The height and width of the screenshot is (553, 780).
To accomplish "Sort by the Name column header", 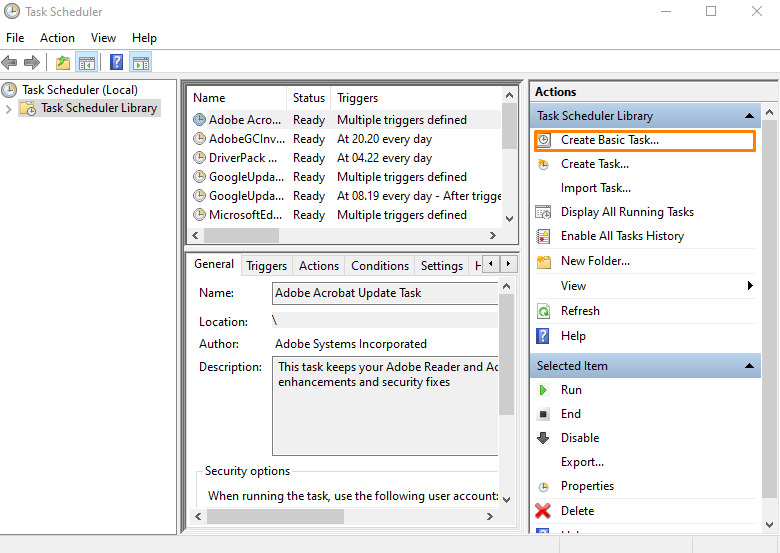I will (x=237, y=98).
